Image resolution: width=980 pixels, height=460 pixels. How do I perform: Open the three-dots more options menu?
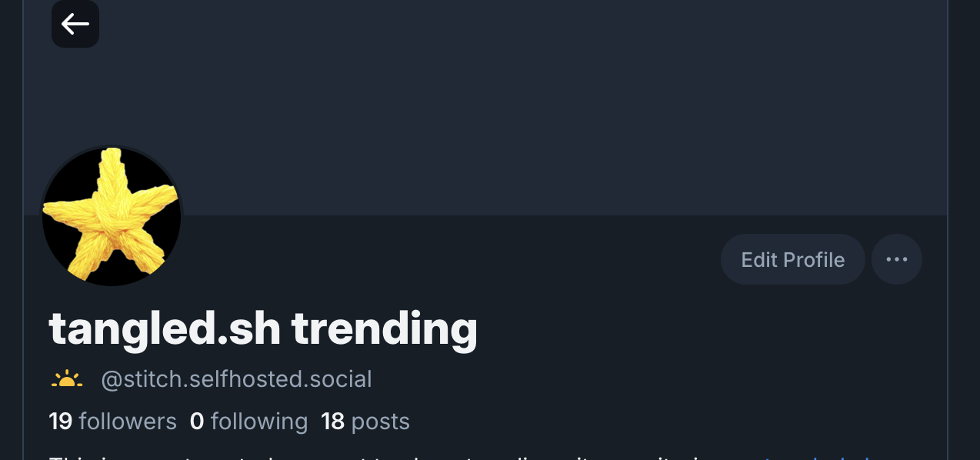point(897,259)
